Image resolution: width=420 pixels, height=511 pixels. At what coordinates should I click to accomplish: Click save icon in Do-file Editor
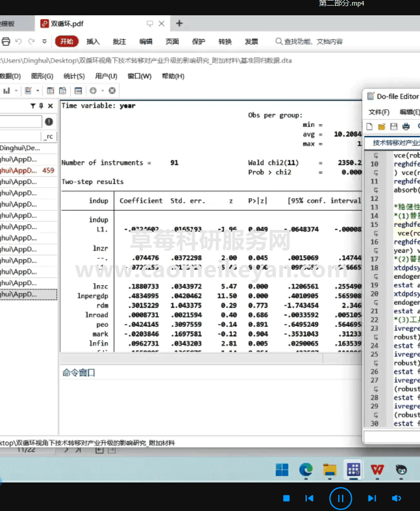pos(393,126)
